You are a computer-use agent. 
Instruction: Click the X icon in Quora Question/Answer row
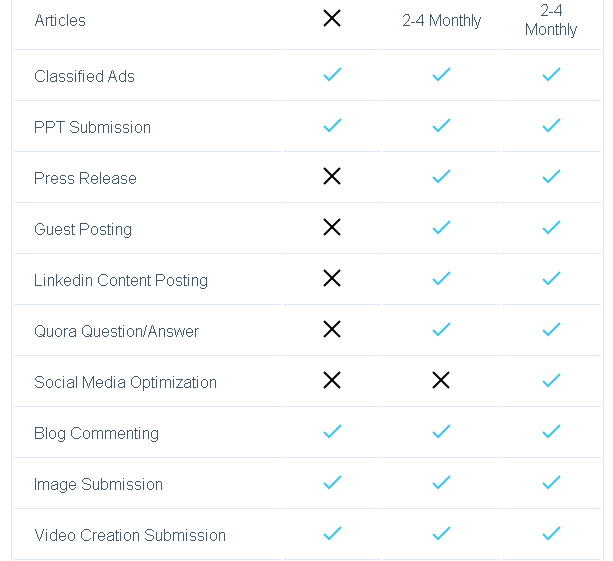332,330
